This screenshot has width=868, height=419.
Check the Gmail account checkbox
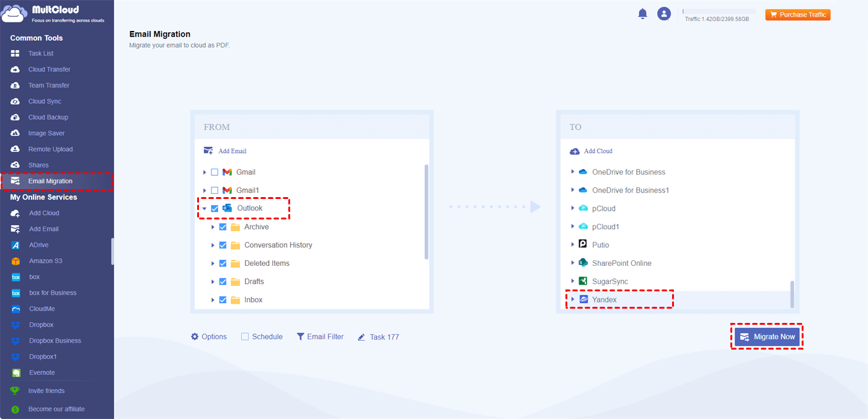[x=215, y=172]
